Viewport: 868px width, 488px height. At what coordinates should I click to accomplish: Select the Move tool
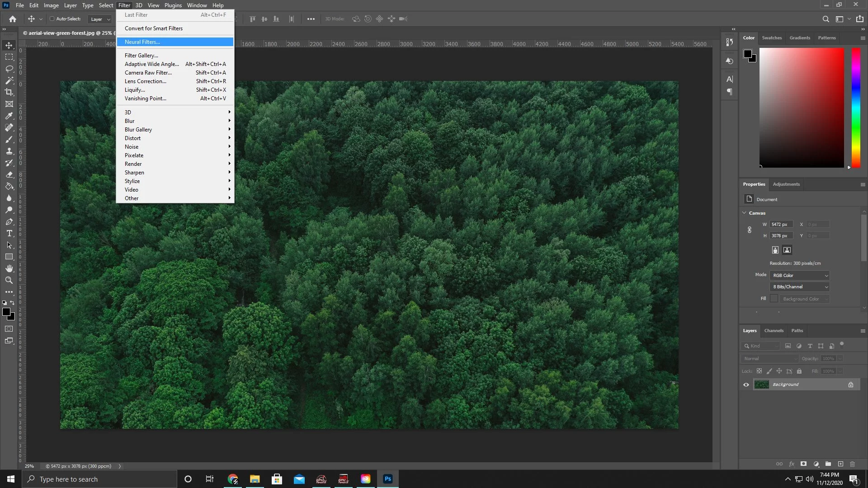(9, 45)
